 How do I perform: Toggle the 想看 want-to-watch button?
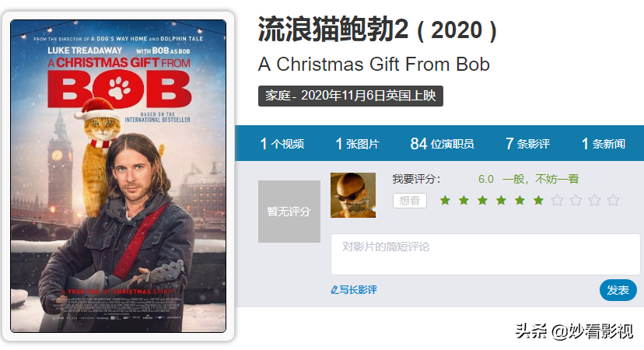409,201
